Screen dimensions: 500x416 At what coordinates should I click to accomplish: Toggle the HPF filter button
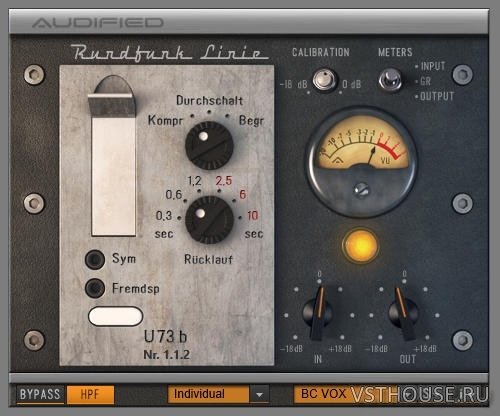coord(90,394)
